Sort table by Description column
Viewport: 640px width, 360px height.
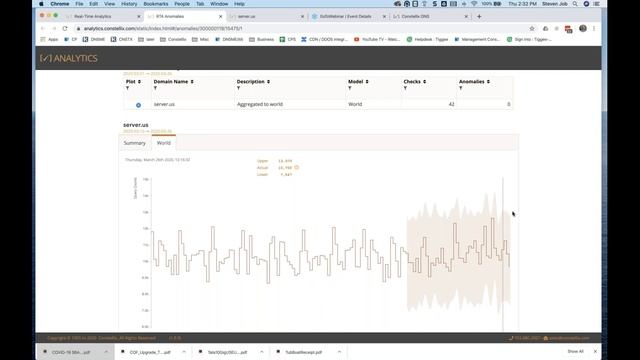(x=268, y=82)
